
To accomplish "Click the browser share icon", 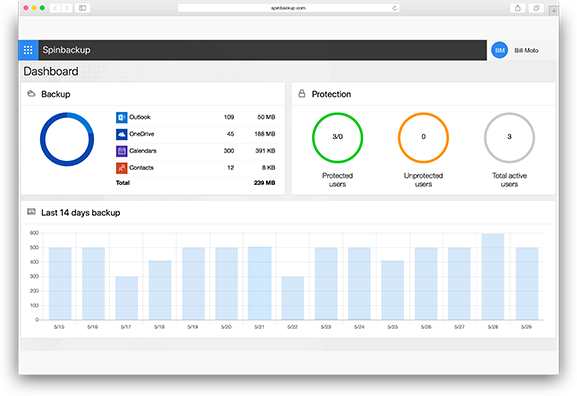I will 517,8.
